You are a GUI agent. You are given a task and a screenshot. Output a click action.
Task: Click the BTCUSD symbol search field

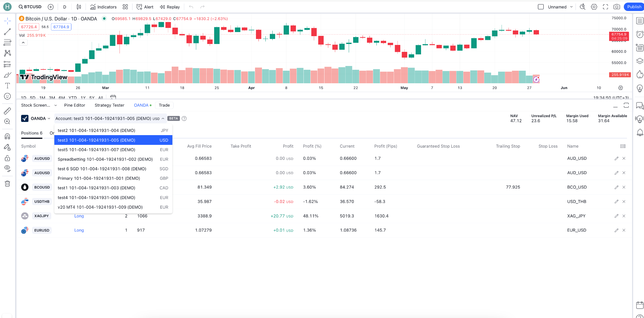(x=30, y=7)
